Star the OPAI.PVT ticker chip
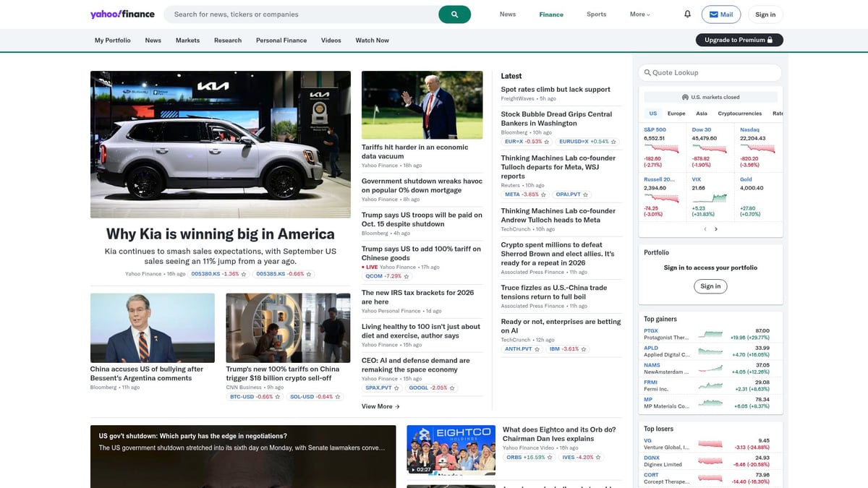The image size is (868, 488). pyautogui.click(x=586, y=194)
